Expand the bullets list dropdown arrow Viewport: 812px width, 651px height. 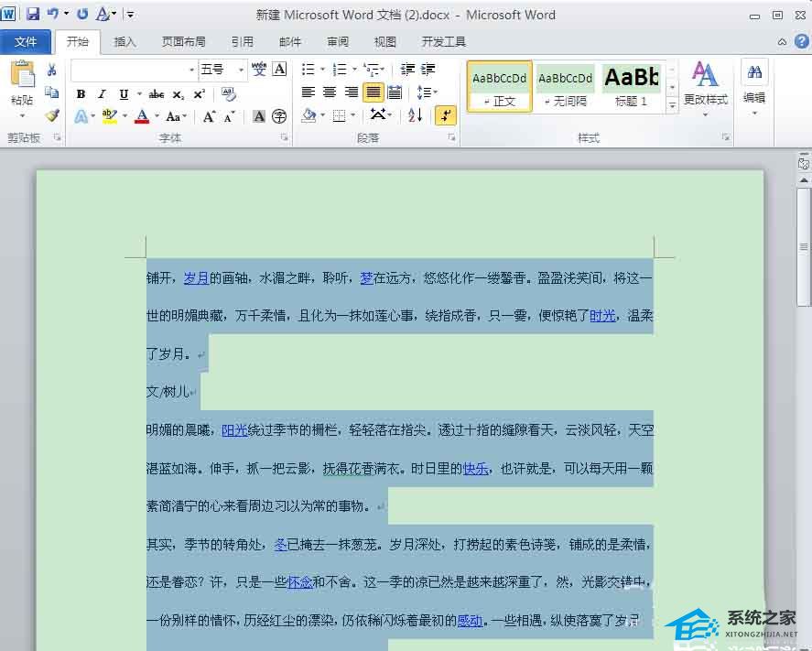click(x=322, y=69)
